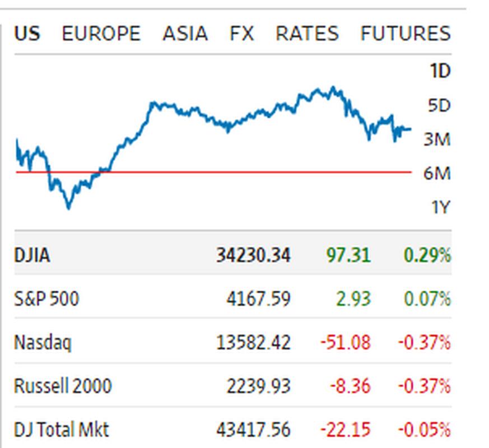This screenshot has height=448, width=489.
Task: Open the S&P 500 index link
Action: 46,298
